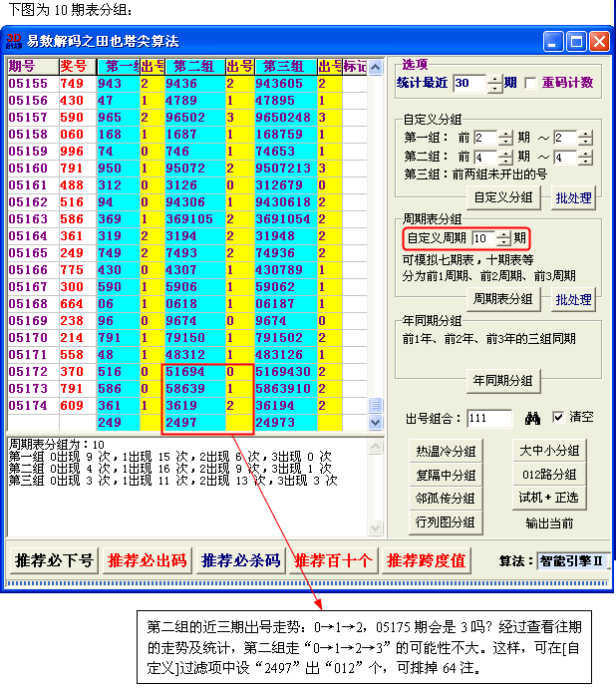Viewport: 616px width, 692px height.
Task: Toggle the 重码计数 checkbox
Action: (530, 83)
